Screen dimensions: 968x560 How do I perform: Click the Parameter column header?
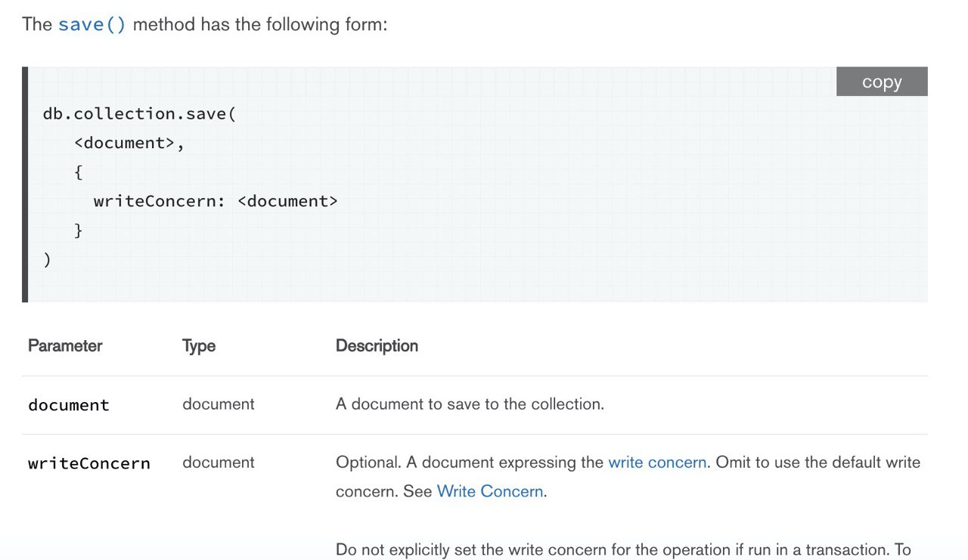65,346
